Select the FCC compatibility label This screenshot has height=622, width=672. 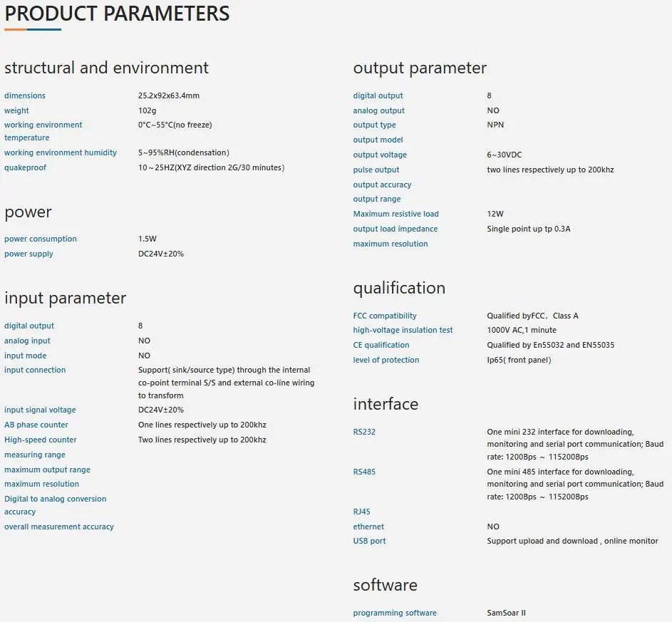(x=384, y=316)
